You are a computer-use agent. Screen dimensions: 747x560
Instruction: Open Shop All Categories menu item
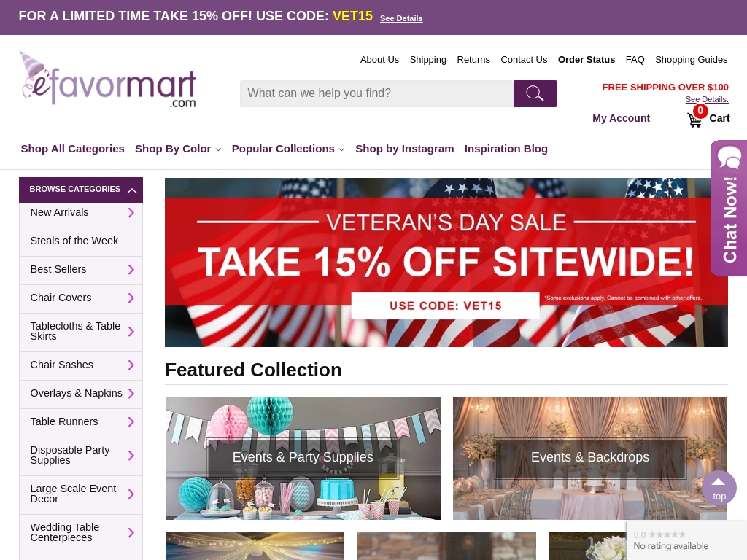[x=72, y=149]
